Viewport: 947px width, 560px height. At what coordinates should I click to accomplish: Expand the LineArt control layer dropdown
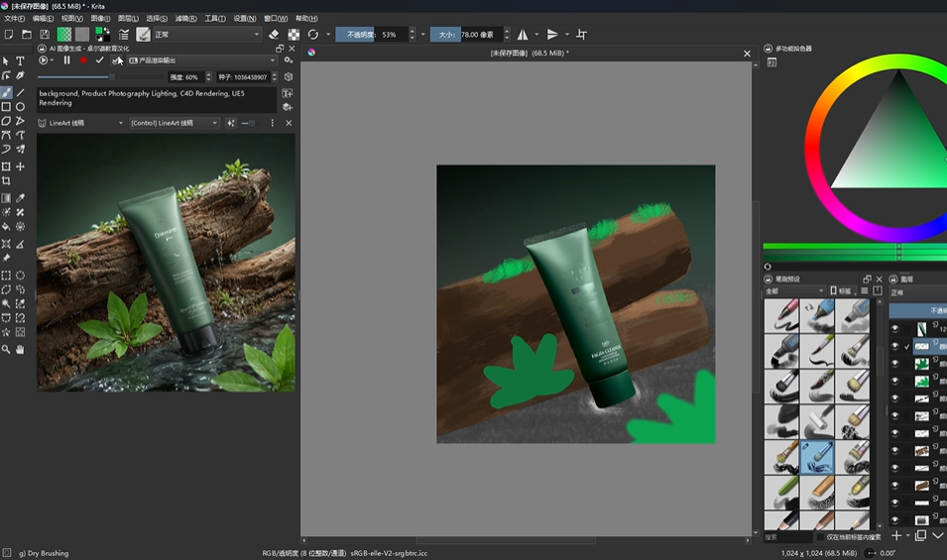click(x=174, y=123)
